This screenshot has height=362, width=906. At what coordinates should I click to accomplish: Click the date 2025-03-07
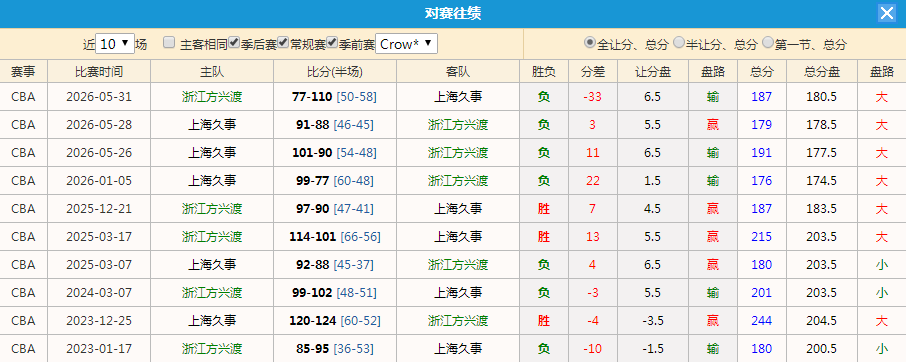pos(99,264)
